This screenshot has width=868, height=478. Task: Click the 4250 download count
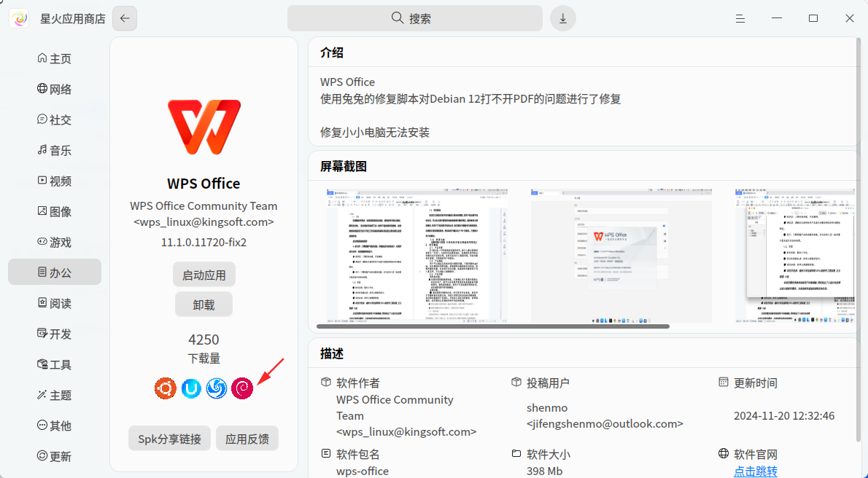point(204,339)
